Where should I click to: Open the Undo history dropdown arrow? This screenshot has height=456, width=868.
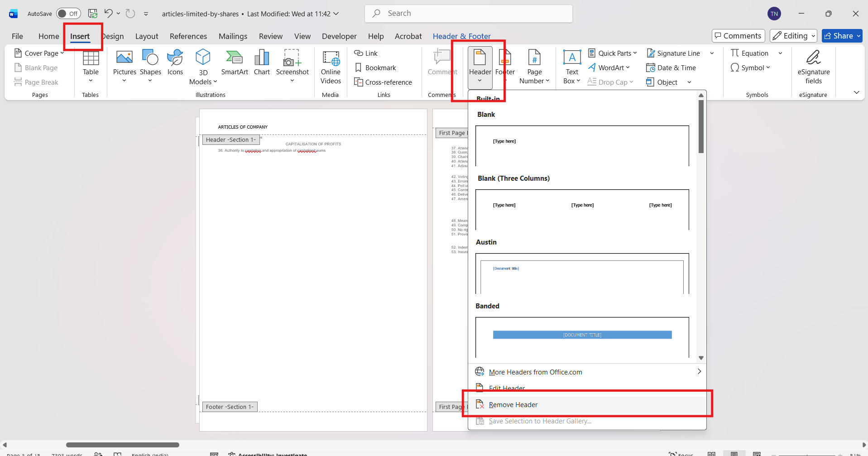coord(118,14)
